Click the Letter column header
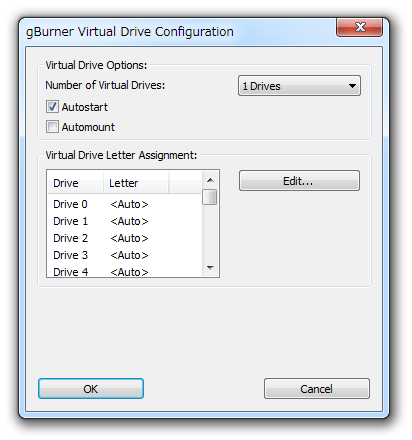 [136, 183]
